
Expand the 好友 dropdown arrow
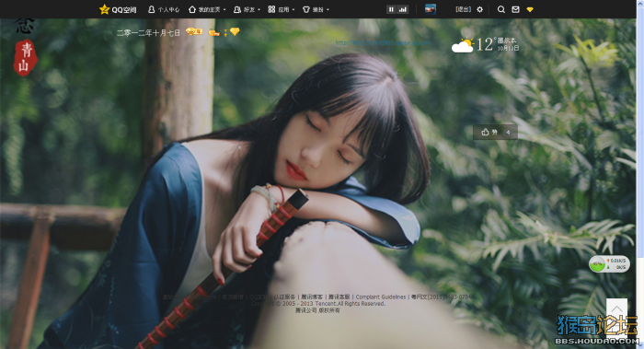(259, 10)
